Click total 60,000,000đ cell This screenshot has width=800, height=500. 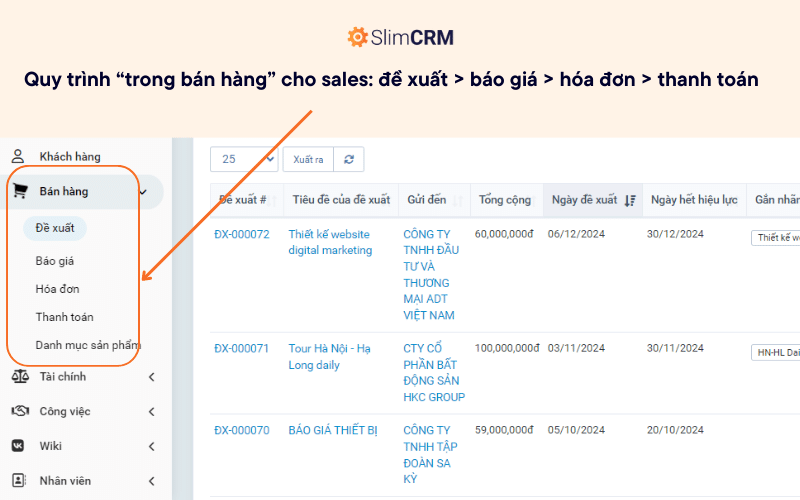pos(504,234)
